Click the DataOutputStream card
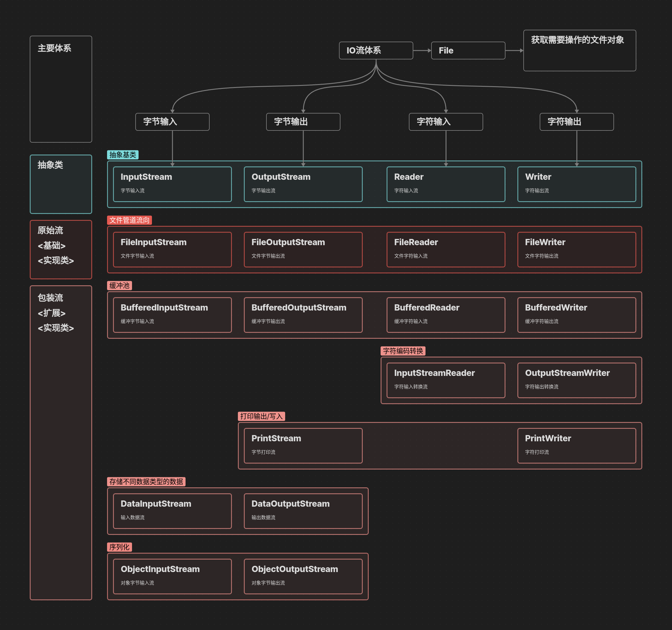The height and width of the screenshot is (630, 672). [x=303, y=511]
